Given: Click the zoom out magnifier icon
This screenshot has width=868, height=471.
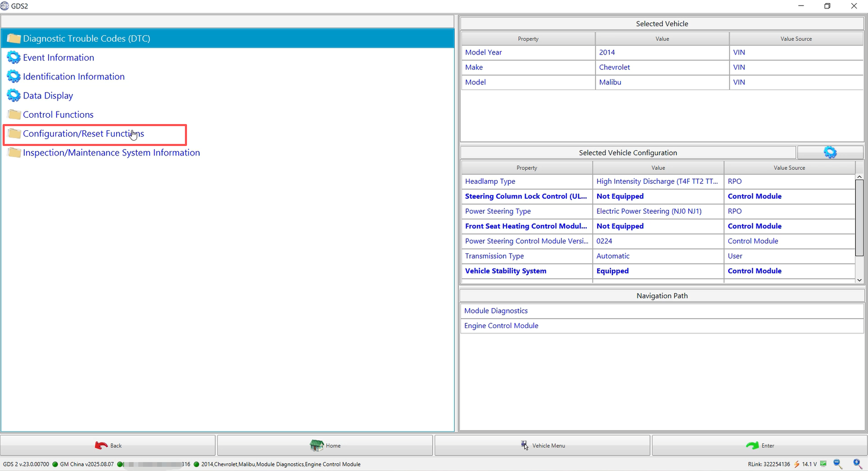Looking at the screenshot, I should 838,464.
